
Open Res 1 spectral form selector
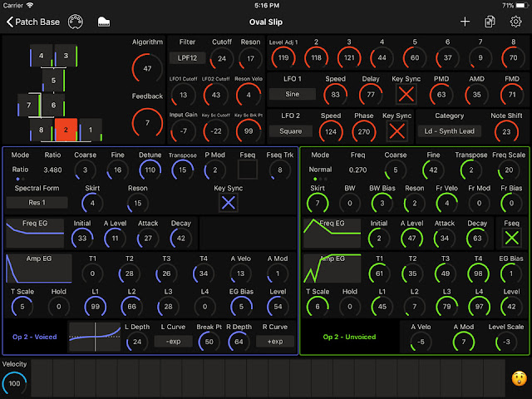coord(37,203)
